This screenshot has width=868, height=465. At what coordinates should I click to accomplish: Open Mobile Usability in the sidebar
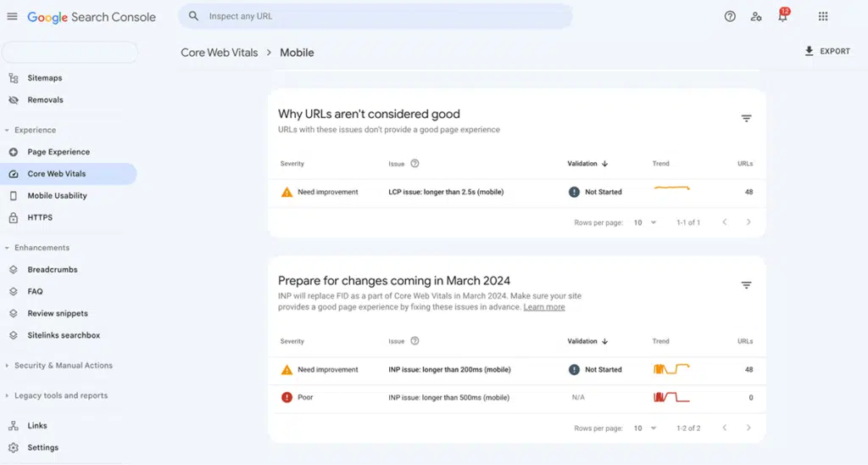tap(57, 196)
